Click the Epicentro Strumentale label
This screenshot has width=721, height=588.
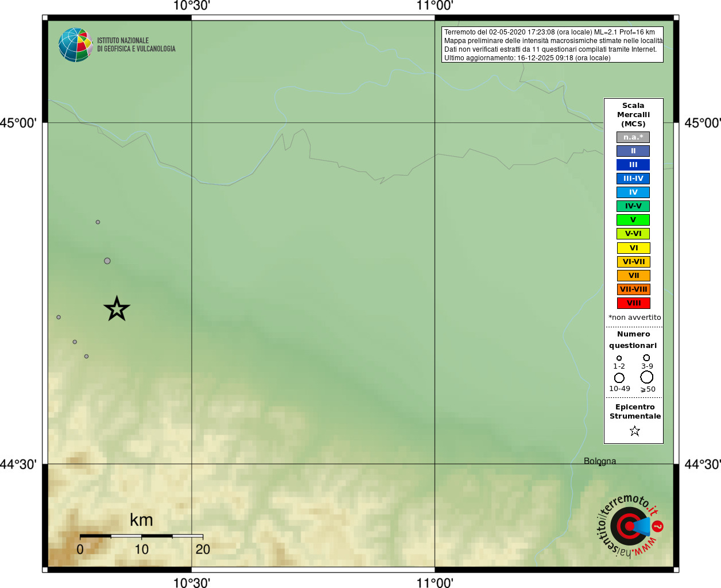[x=635, y=412]
